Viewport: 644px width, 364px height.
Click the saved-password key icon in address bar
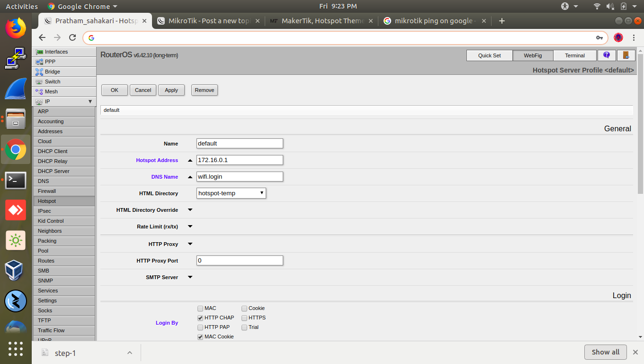point(599,38)
